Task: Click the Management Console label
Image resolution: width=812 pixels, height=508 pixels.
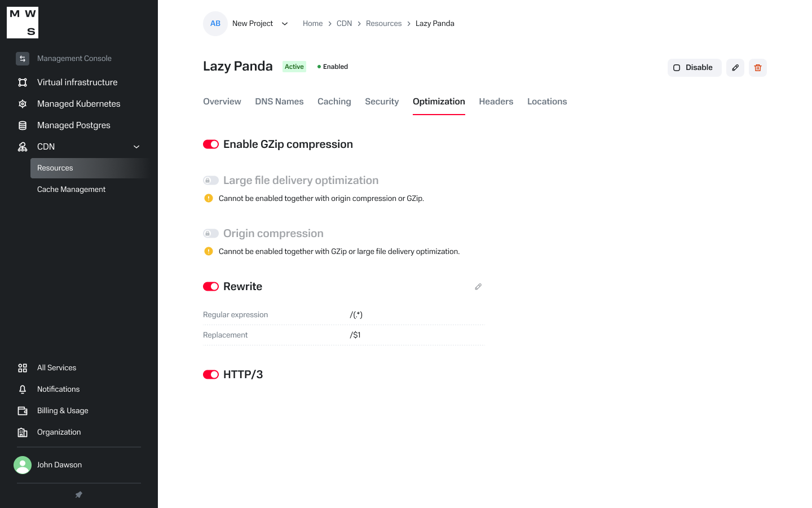Action: point(74,59)
